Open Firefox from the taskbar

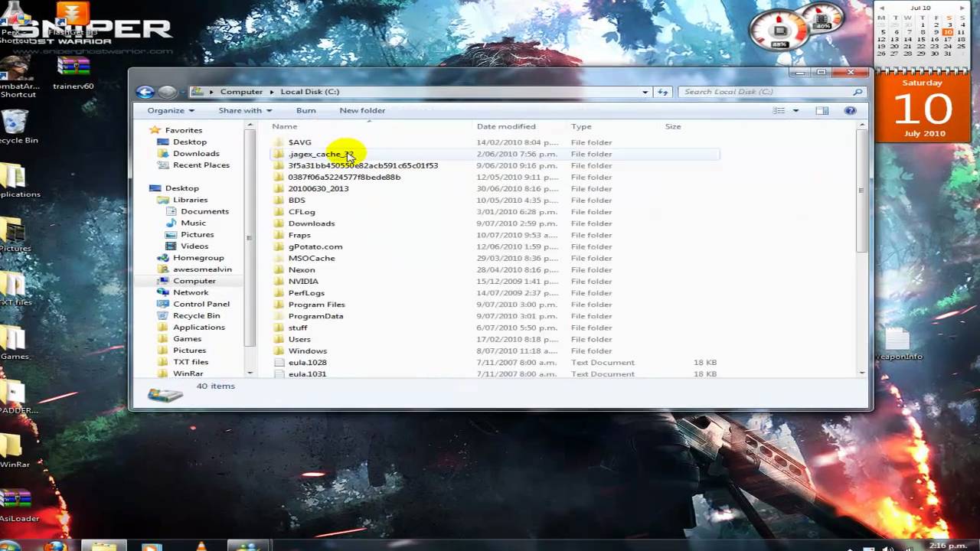click(57, 546)
